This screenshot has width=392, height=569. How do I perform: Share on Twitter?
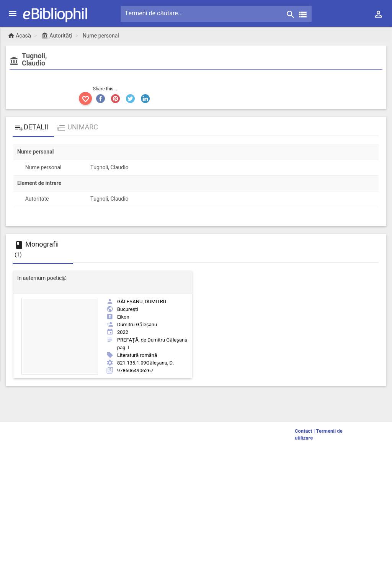coord(130,99)
